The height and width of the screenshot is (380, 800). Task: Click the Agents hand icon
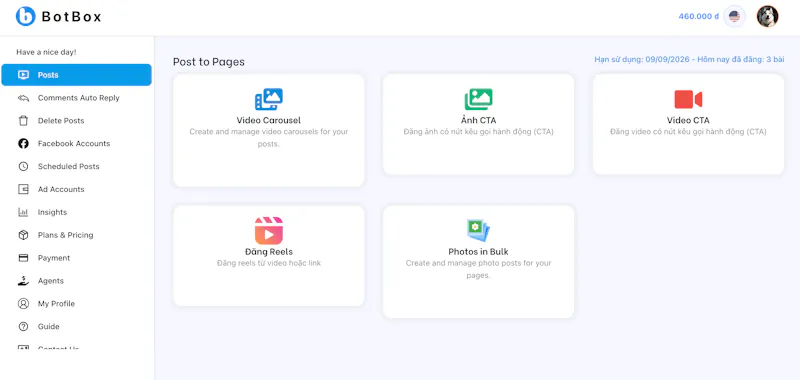23,281
